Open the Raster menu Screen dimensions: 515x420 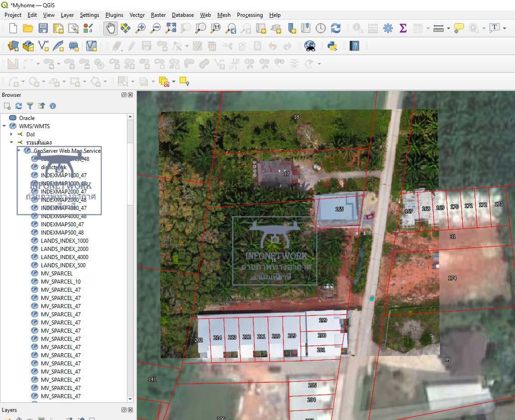pos(158,15)
